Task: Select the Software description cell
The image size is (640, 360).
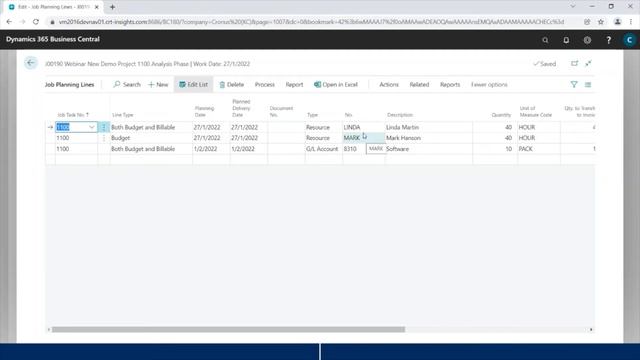Action: coord(429,149)
